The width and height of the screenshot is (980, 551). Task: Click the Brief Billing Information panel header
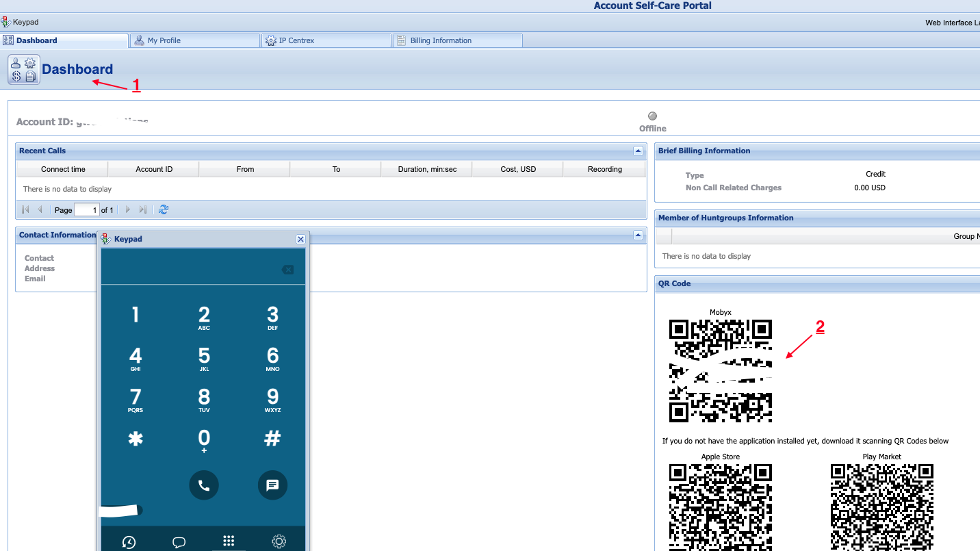click(x=817, y=151)
